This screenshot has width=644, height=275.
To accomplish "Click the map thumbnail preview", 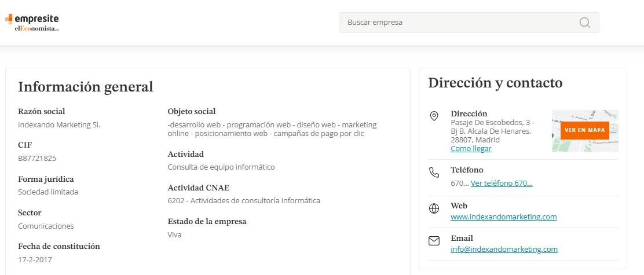I will (x=584, y=130).
